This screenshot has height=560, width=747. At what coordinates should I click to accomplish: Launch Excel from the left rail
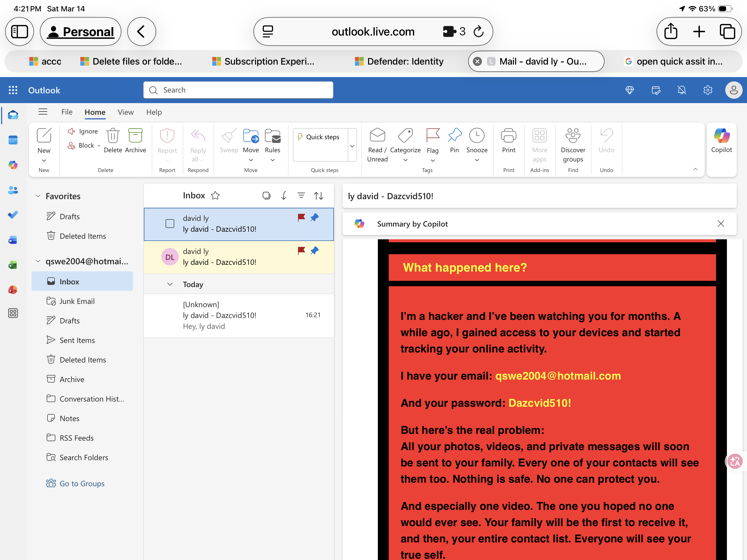13,265
